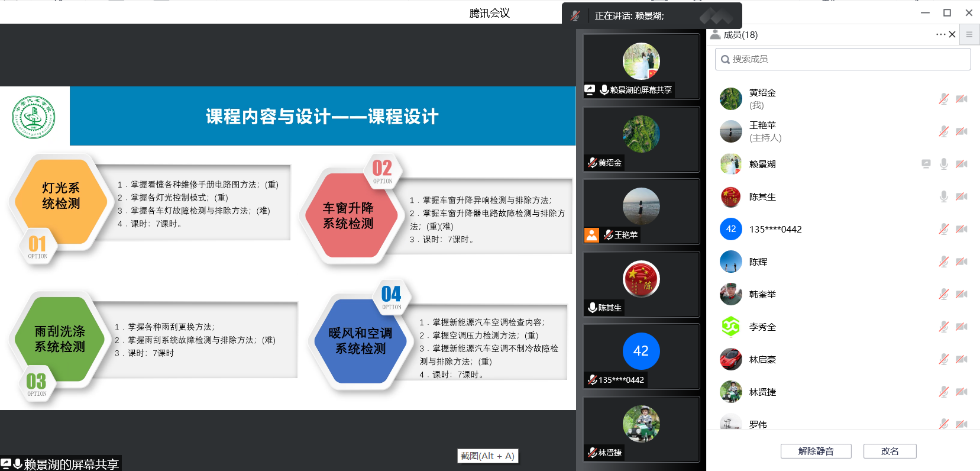Click the camera-off icon for 王艳苹
Screen dimensions: 980x471
click(962, 131)
